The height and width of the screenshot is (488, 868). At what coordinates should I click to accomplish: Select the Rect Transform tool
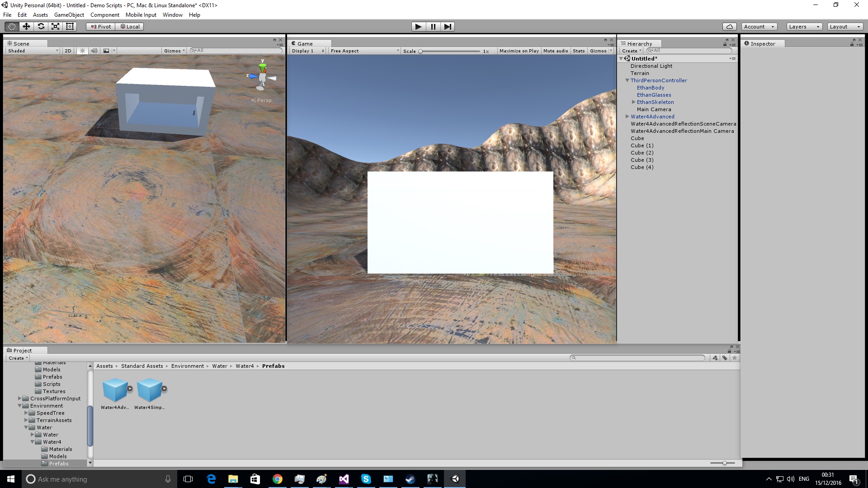click(x=70, y=27)
